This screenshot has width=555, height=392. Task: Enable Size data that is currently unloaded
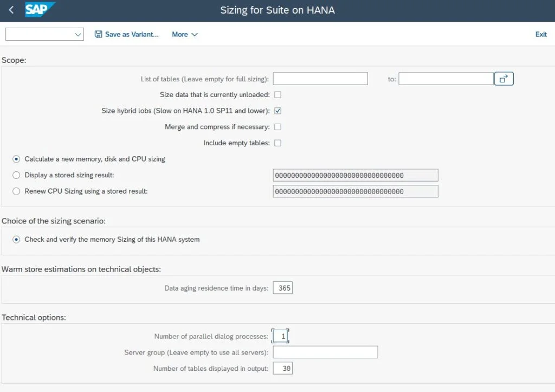coord(278,95)
